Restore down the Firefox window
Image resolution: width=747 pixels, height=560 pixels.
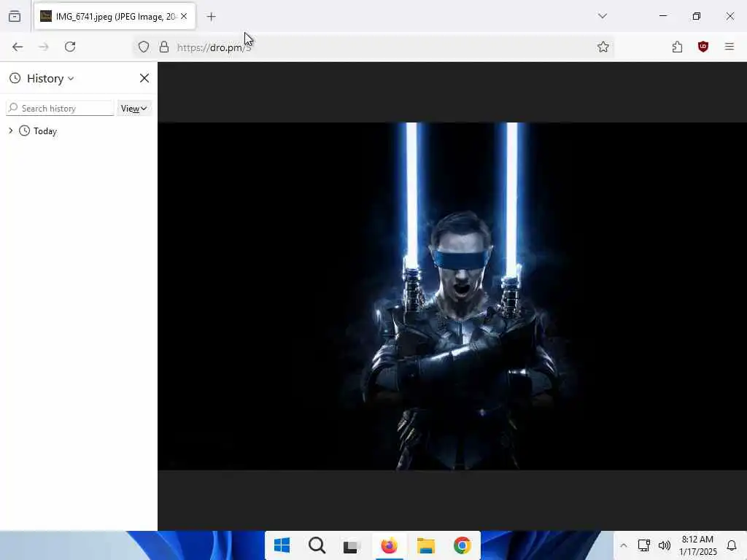pos(697,16)
